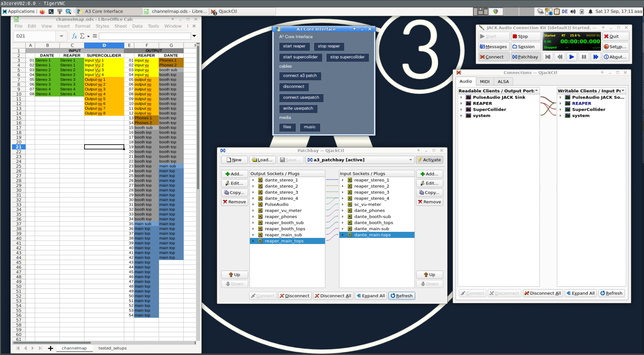Image resolution: width=644 pixels, height=355 pixels.
Task: Click Patchbay Expand All button
Action: pos(371,296)
